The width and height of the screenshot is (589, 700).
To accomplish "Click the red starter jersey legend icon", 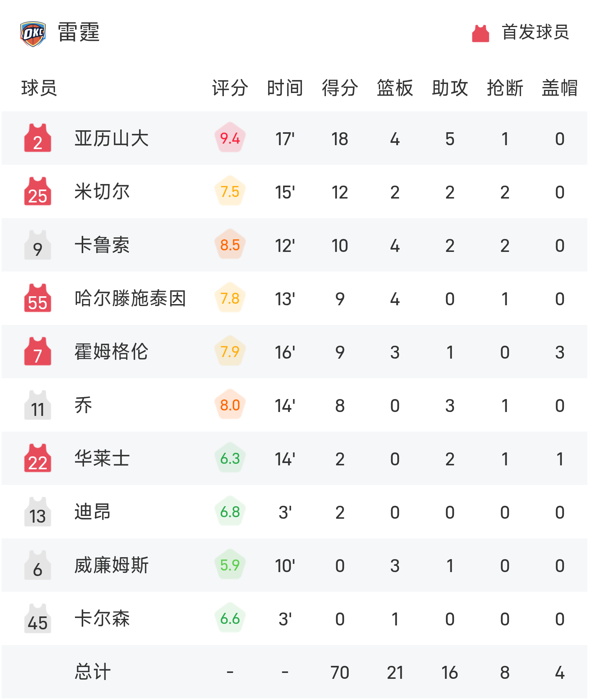I will (x=480, y=33).
